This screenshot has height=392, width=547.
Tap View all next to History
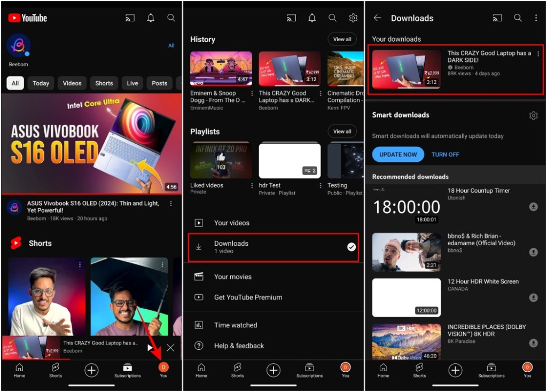tap(342, 39)
